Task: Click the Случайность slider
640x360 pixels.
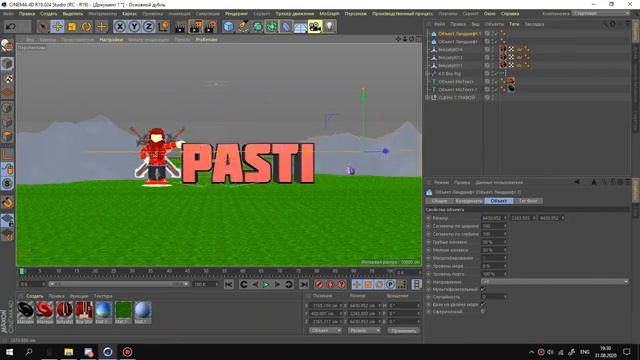Action: coord(494,297)
